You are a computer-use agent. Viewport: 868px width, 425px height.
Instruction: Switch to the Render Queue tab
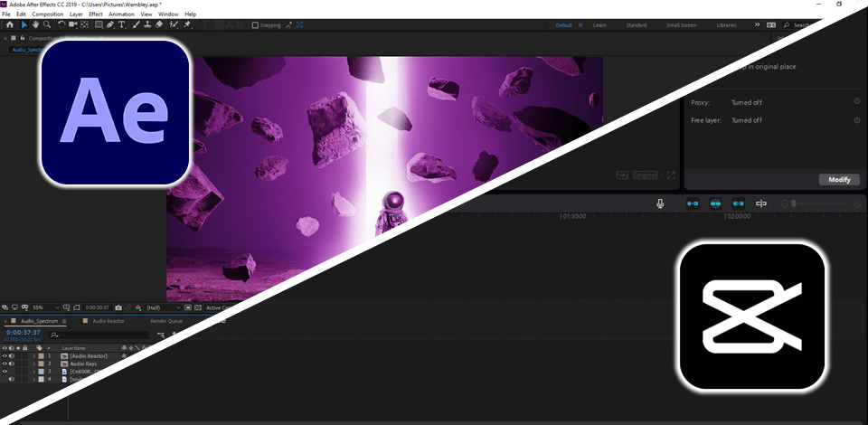[x=166, y=321]
